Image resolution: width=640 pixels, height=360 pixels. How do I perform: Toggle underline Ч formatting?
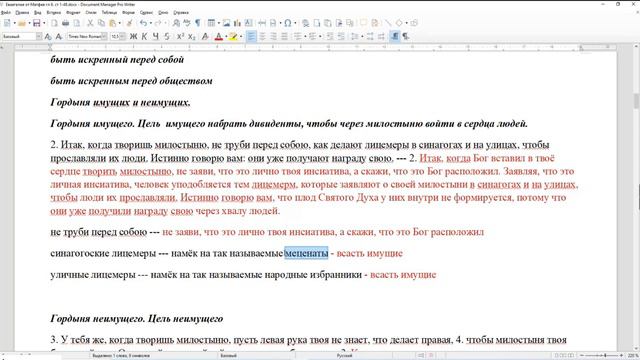156,37
